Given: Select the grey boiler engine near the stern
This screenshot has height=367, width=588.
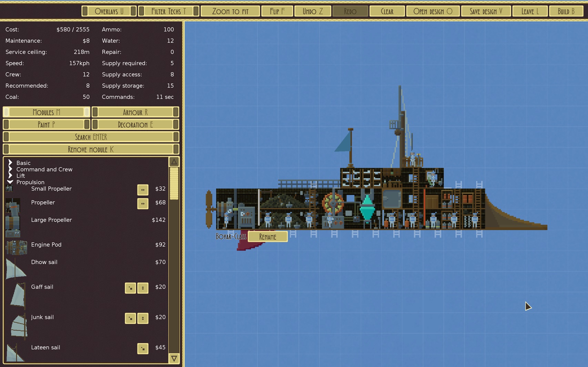Looking at the screenshot, I should pos(246,216).
